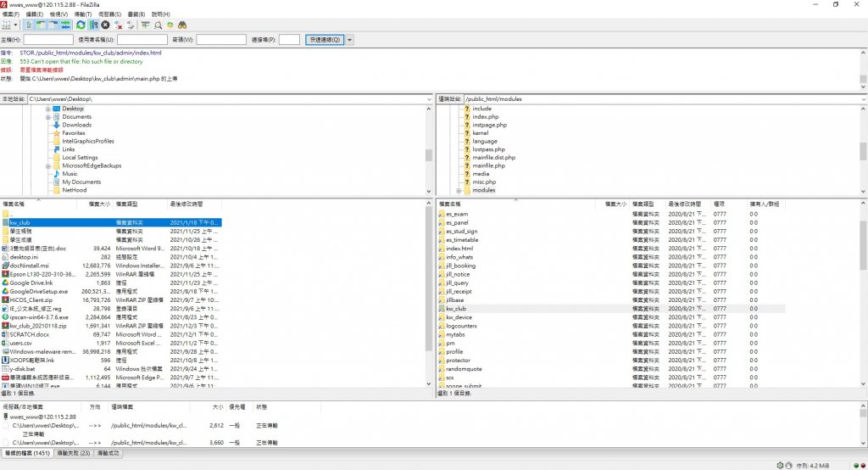Toggle processing of the transfer queue
Viewport: 868px width, 470px height.
(x=93, y=25)
